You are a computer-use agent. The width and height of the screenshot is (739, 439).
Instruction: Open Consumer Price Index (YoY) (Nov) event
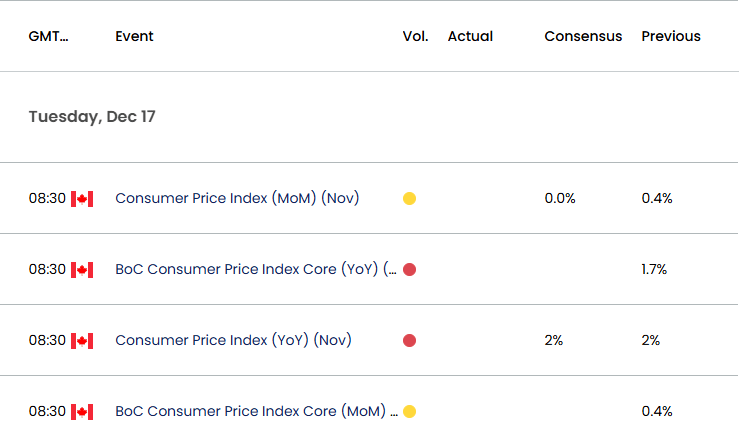coord(233,340)
